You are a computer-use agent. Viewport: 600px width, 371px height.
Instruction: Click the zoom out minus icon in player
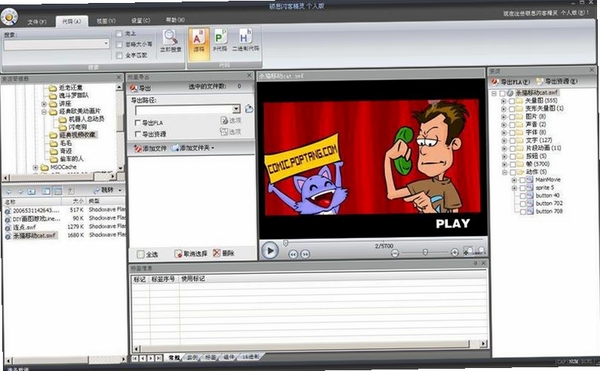[x=395, y=253]
